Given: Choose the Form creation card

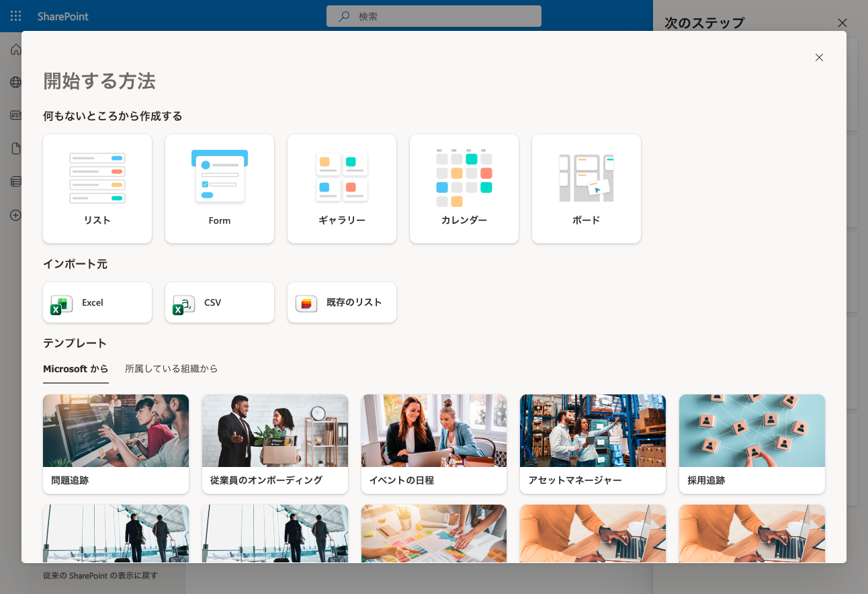Looking at the screenshot, I should 220,189.
